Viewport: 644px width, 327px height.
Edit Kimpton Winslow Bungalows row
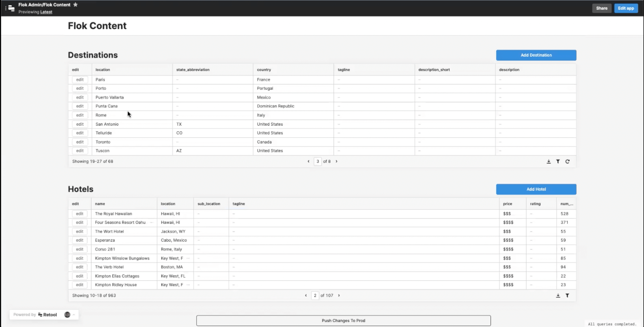[80, 258]
